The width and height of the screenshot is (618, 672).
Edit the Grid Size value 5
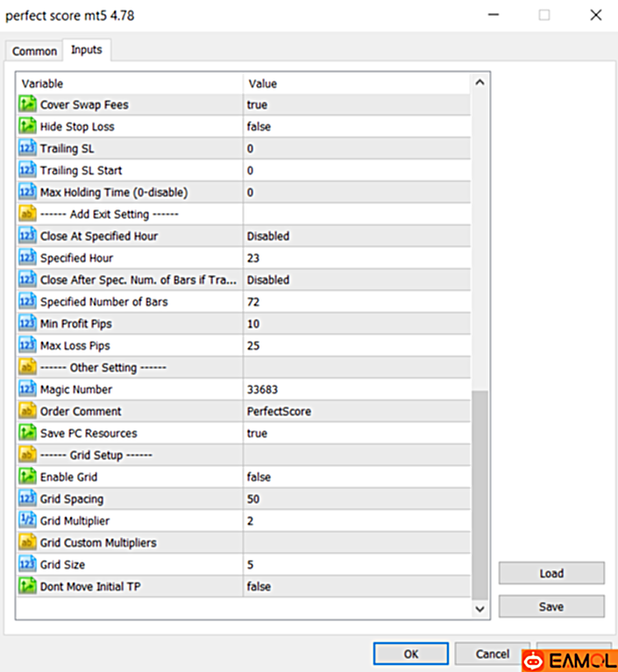357,564
